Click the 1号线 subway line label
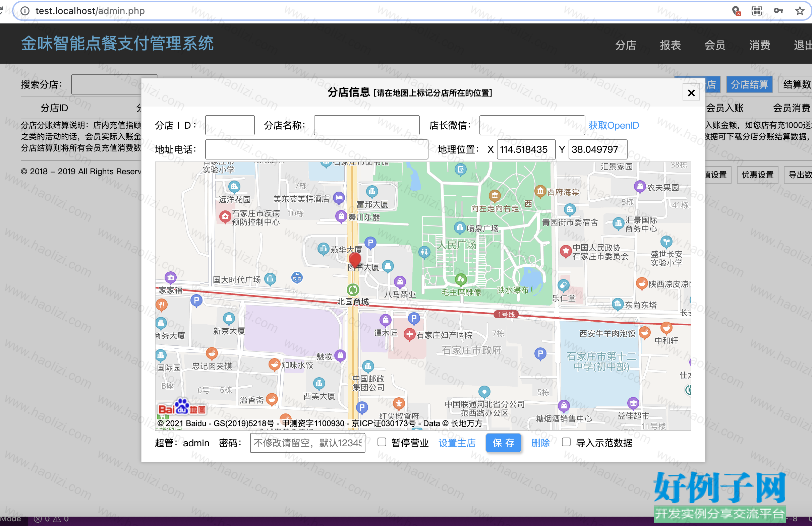Image resolution: width=812 pixels, height=526 pixels. [506, 314]
